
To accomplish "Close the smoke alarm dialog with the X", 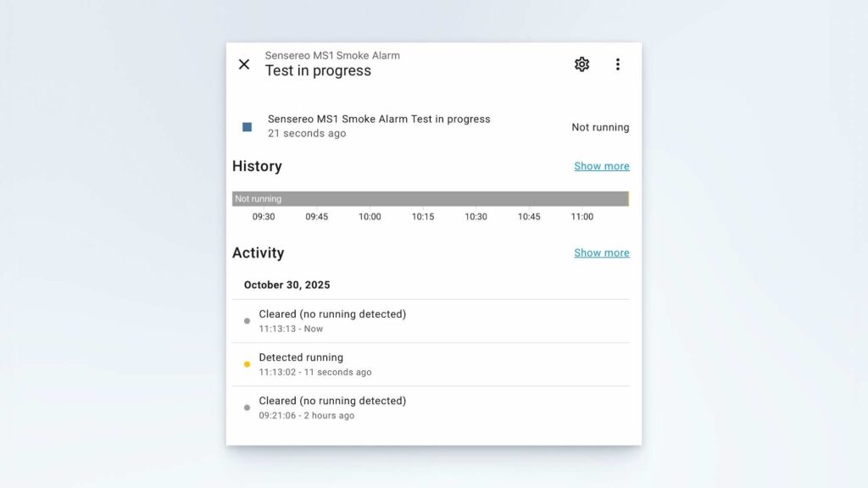I will point(244,64).
